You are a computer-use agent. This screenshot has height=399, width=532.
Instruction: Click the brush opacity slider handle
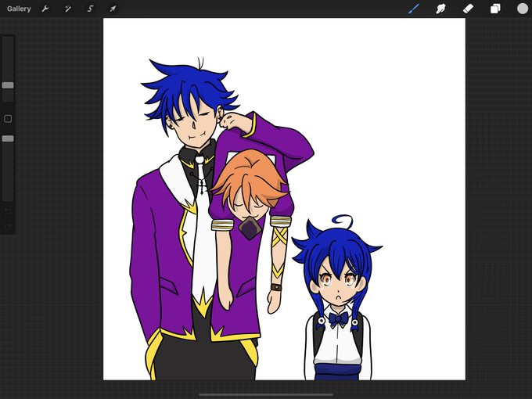(8, 138)
